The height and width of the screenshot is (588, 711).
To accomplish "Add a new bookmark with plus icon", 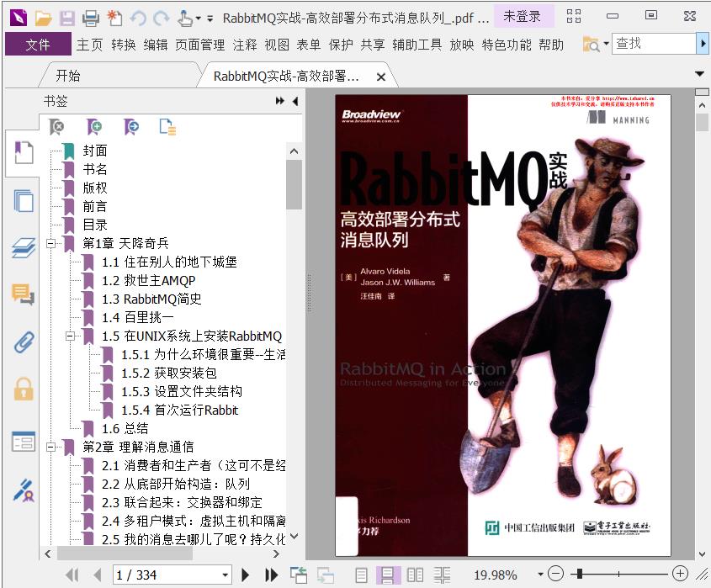I will click(x=94, y=127).
